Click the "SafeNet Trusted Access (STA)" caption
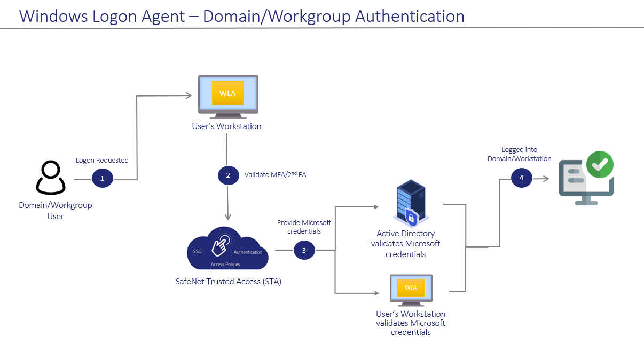 pyautogui.click(x=228, y=281)
